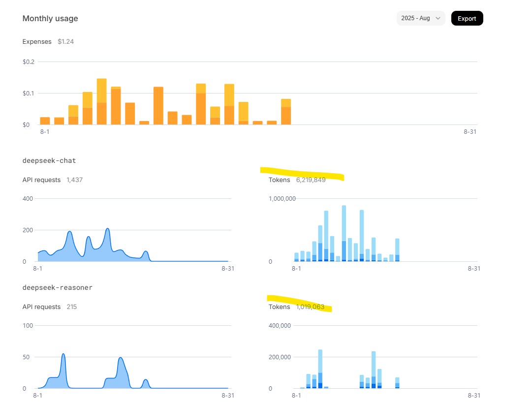532x404 pixels.
Task: Click the 400 axis label in chat requests chart
Action: pyautogui.click(x=28, y=198)
